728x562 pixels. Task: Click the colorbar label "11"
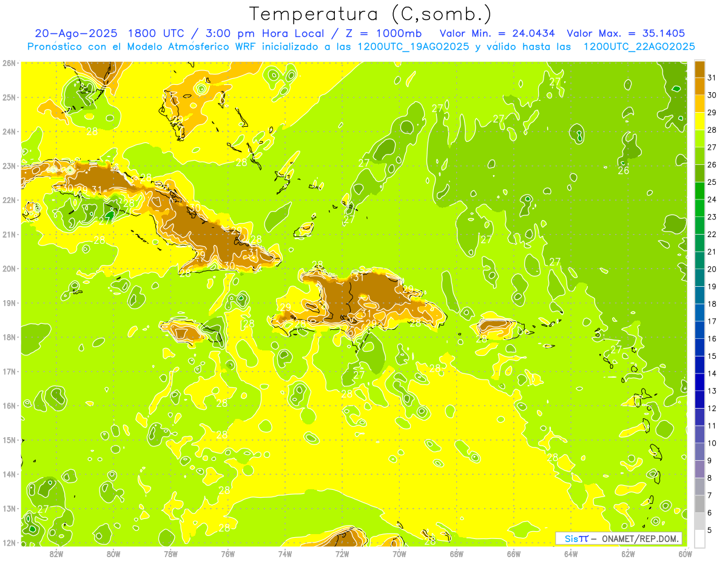[712, 426]
